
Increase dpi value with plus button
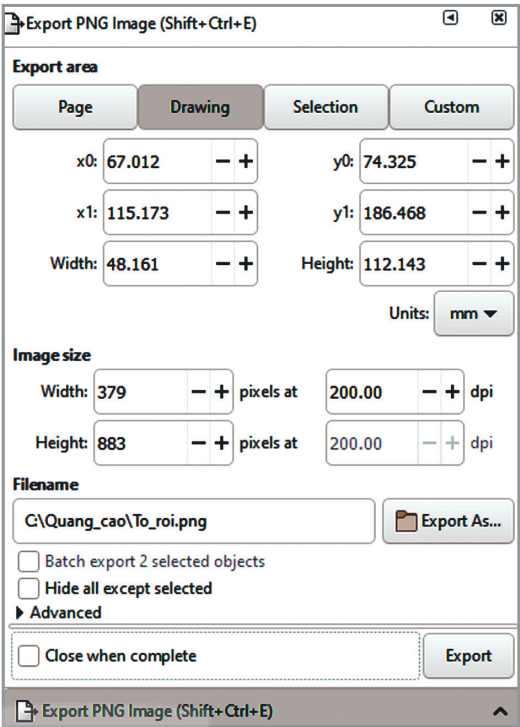coord(452,392)
